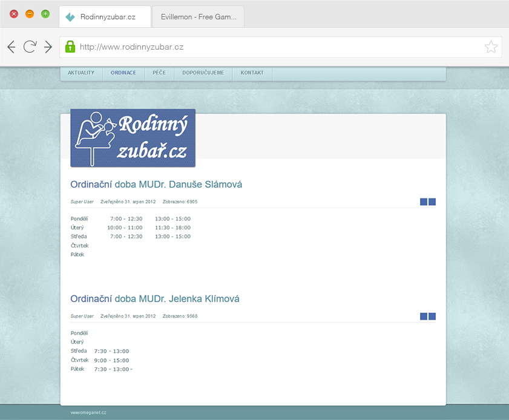509x420 pixels.
Task: Open the DOPORUČUJEME menu item
Action: click(x=203, y=73)
